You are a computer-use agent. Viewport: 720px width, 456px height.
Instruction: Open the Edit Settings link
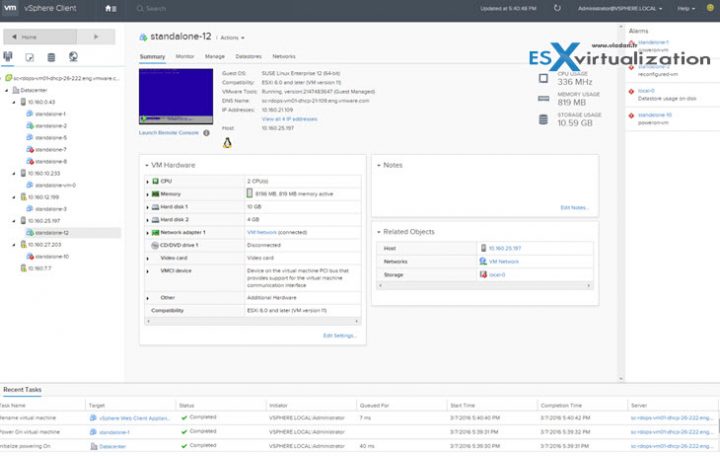pos(339,336)
